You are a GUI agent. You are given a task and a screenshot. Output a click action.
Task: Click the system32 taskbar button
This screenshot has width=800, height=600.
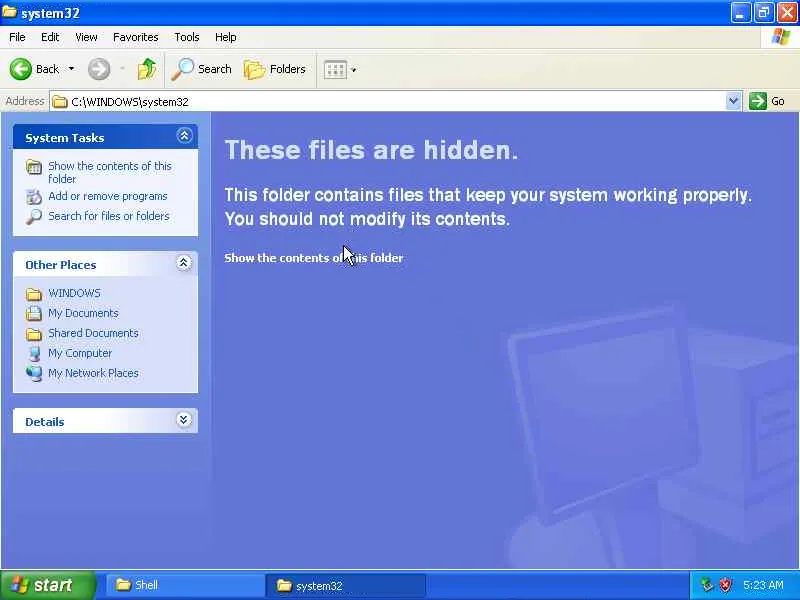pos(345,586)
